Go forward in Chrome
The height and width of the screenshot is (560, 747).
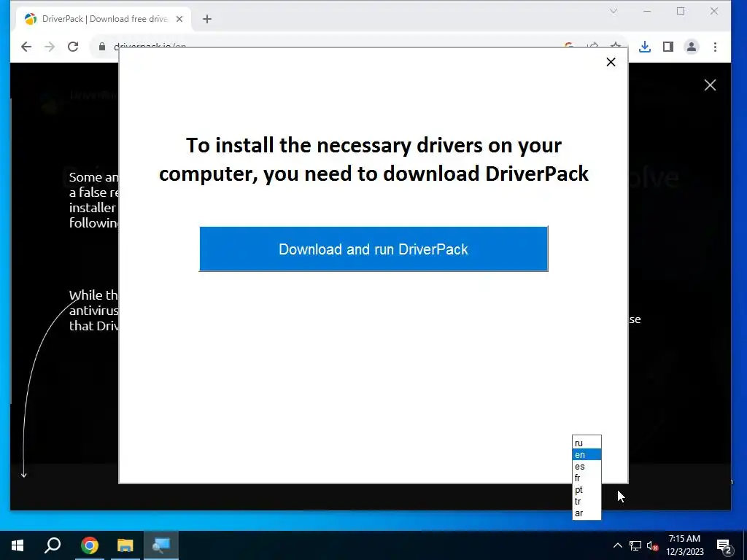50,47
